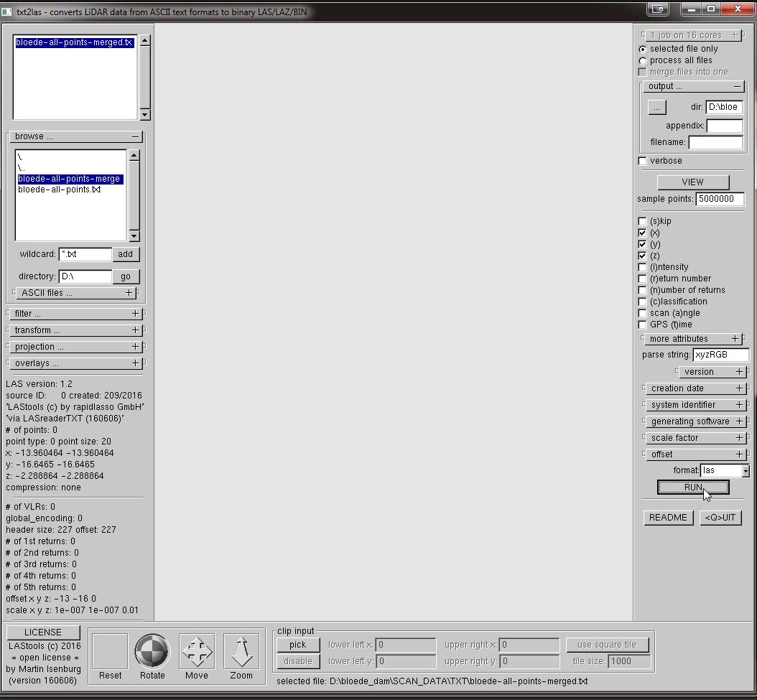Select 'selected file only' radio option
The image size is (757, 700).
643,49
